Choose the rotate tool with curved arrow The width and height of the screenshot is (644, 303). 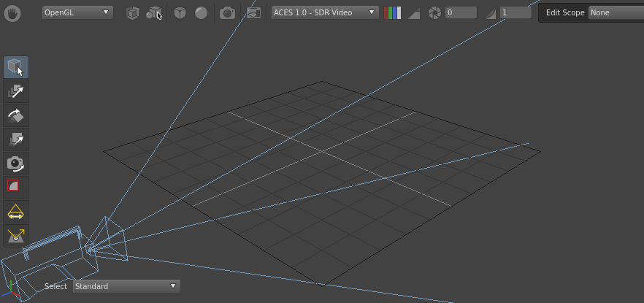16,115
